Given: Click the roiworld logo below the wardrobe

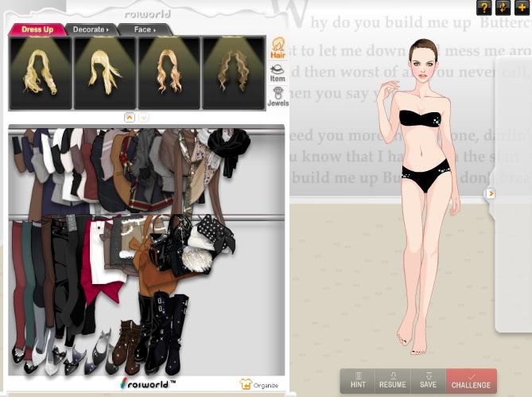Looking at the screenshot, I should 146,383.
